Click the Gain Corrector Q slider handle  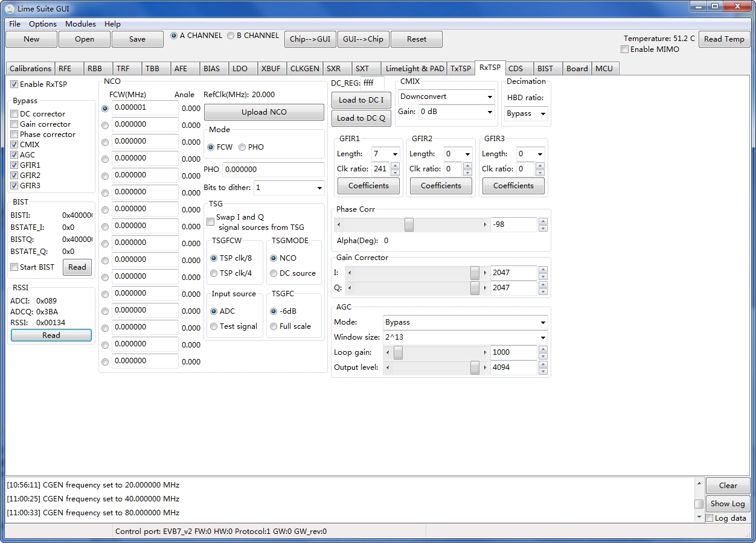[475, 288]
